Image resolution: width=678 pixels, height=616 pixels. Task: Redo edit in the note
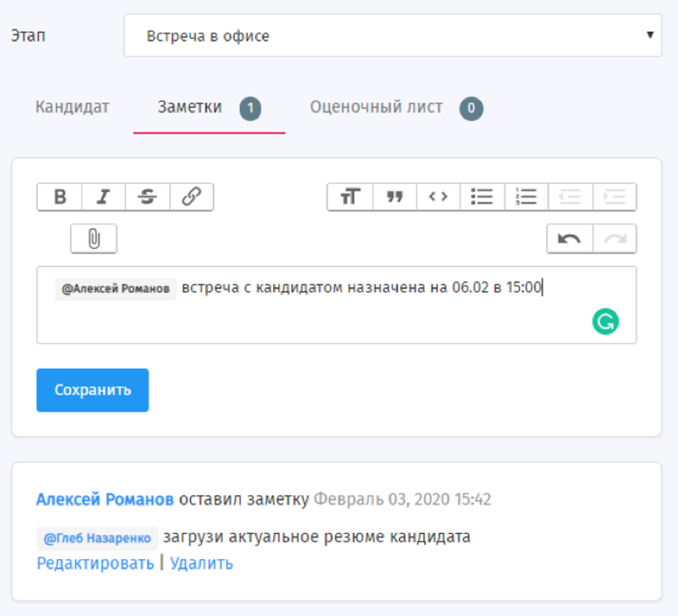click(x=615, y=239)
